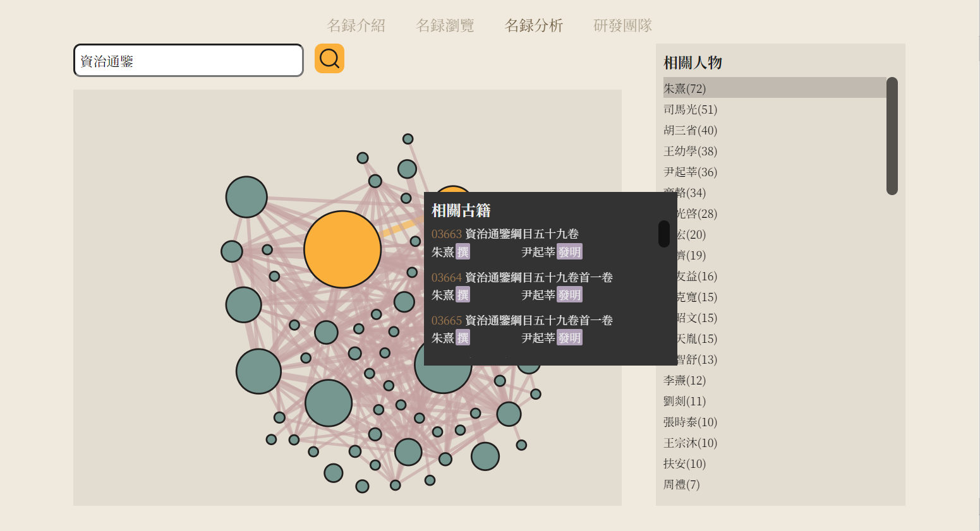Click the related persons list scrollbar
Viewport: 980px width, 531px height.
coord(892,136)
